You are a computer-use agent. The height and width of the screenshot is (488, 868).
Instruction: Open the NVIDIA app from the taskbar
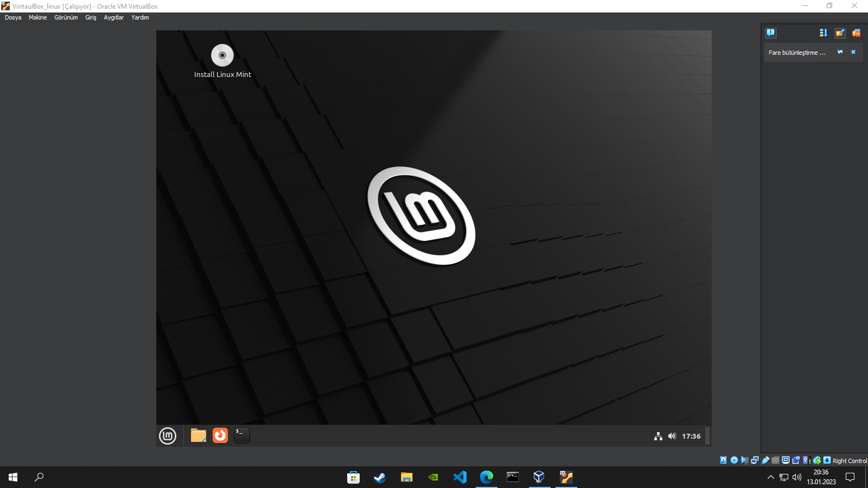point(433,477)
